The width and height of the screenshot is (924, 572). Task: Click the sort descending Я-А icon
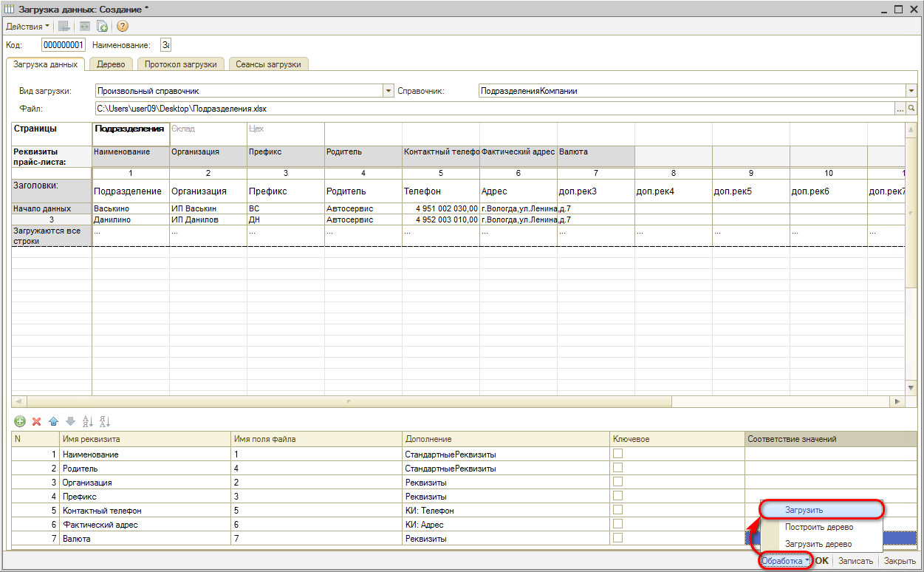click(x=104, y=421)
